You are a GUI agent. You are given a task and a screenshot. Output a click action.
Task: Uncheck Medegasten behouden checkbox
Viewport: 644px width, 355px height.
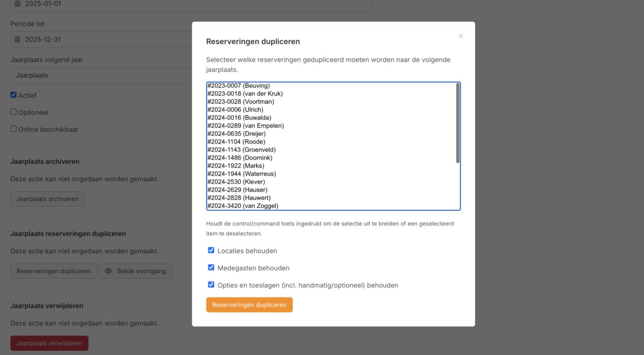pos(211,267)
